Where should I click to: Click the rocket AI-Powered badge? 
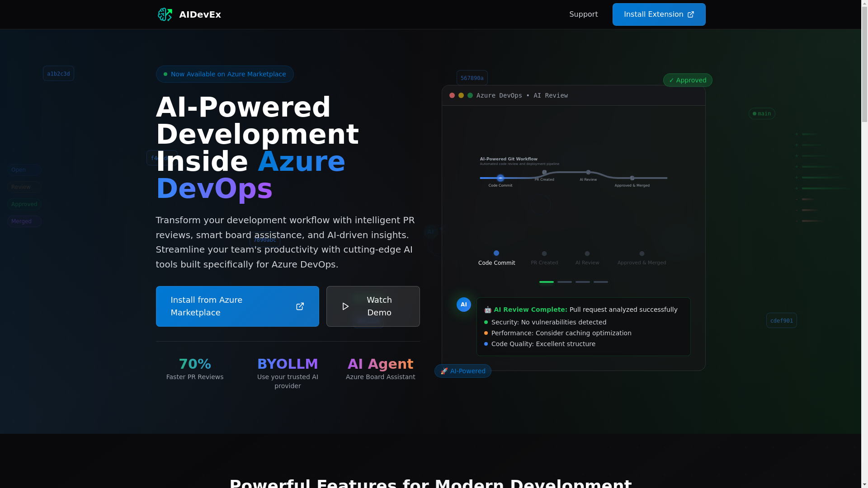463,371
